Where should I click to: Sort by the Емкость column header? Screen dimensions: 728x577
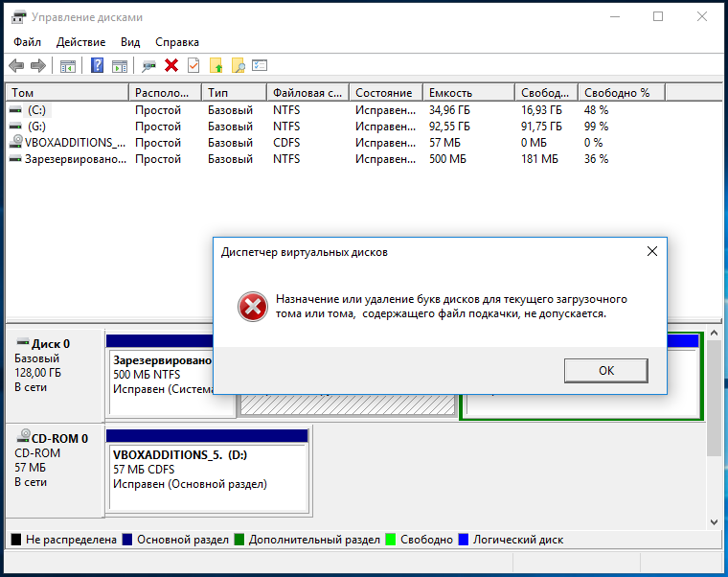pyautogui.click(x=469, y=93)
